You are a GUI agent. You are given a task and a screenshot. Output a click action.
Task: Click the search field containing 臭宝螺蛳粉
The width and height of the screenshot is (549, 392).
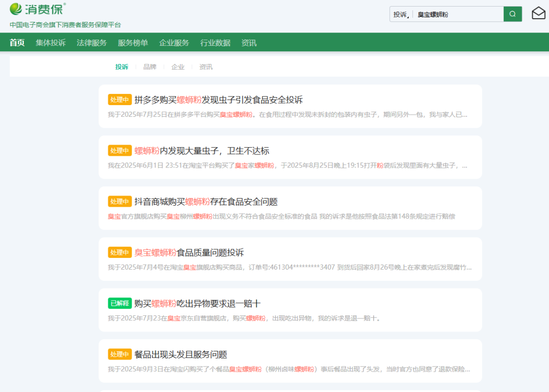coord(458,14)
